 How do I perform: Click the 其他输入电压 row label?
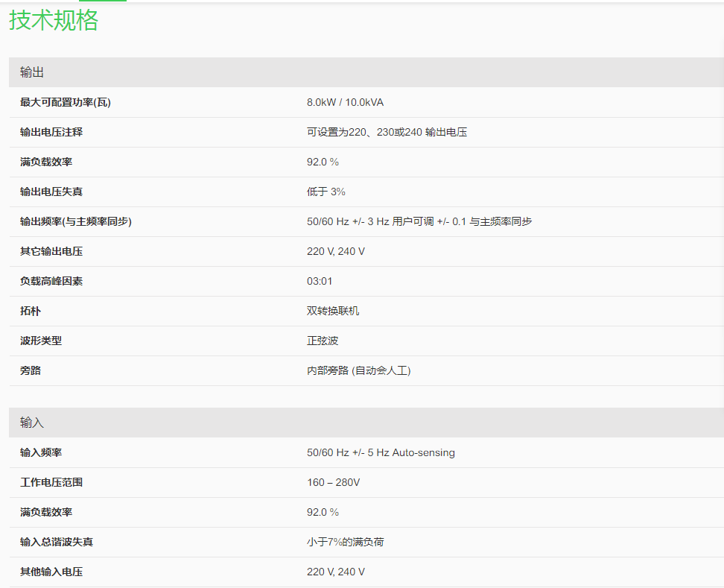pyautogui.click(x=51, y=572)
